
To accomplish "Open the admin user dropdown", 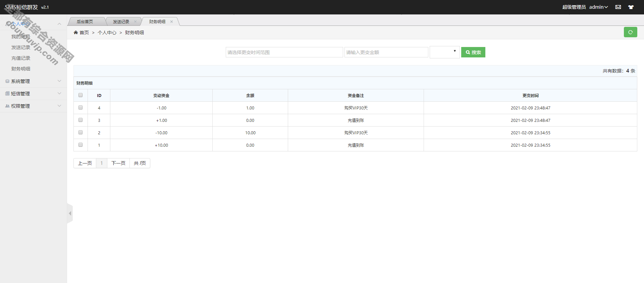I will (x=599, y=7).
